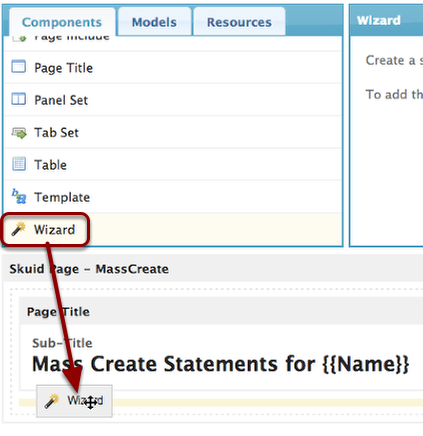Click the Mass Create Statements title text
423x436 pixels.
(x=220, y=364)
